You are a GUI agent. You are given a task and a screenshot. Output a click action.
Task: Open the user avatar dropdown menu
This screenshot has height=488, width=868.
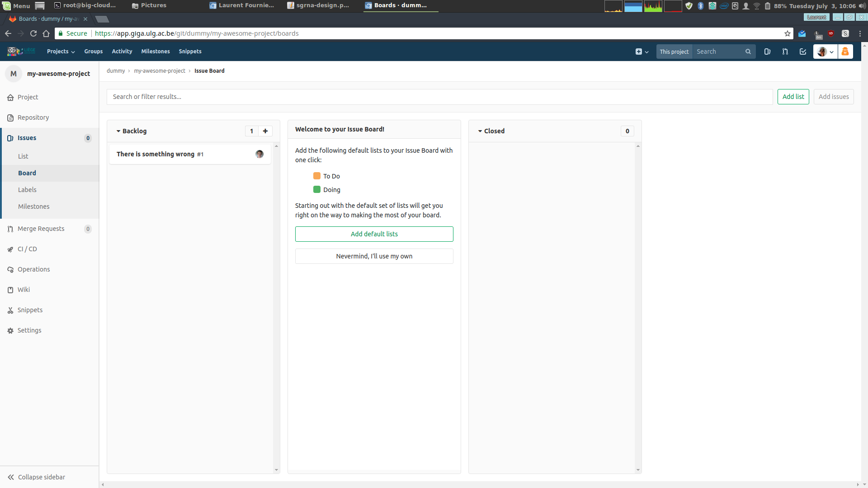pos(826,52)
